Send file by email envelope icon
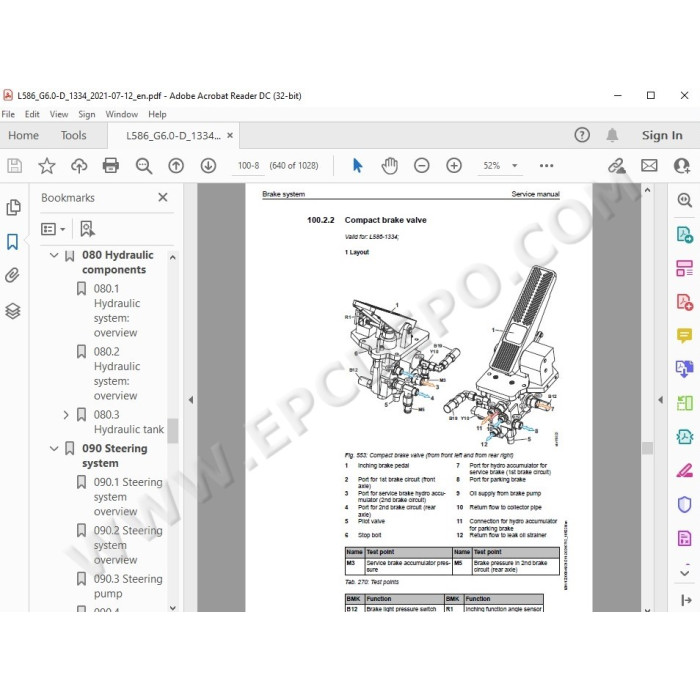 coord(649,166)
